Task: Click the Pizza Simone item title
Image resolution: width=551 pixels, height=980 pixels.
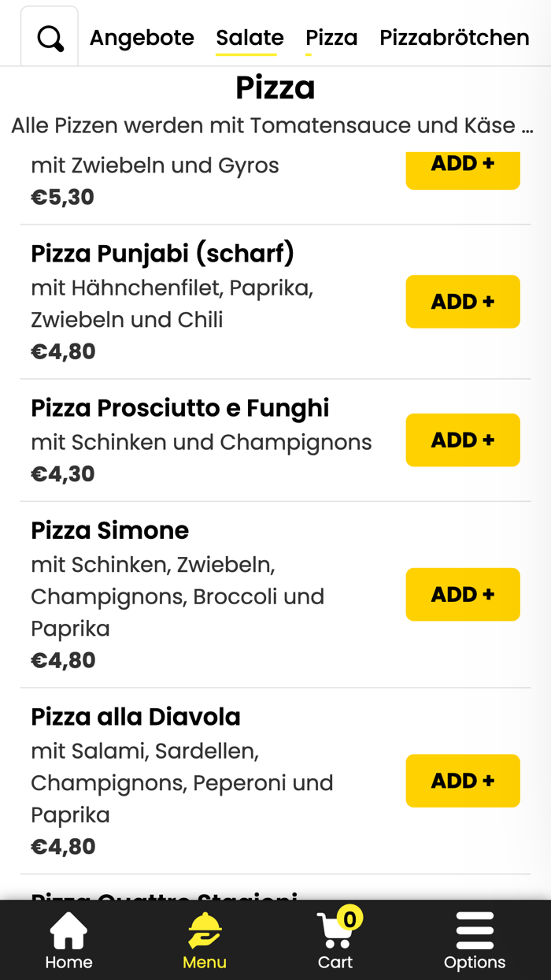Action: pos(109,530)
